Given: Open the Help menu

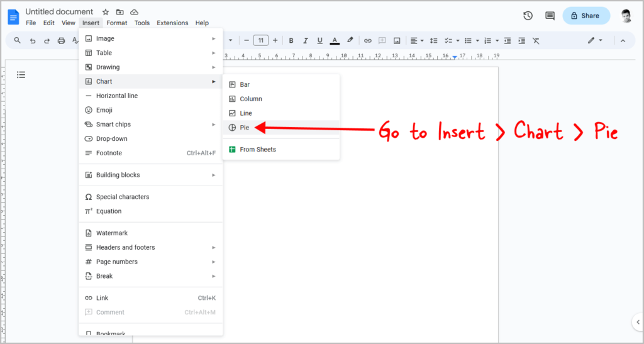Looking at the screenshot, I should tap(202, 23).
